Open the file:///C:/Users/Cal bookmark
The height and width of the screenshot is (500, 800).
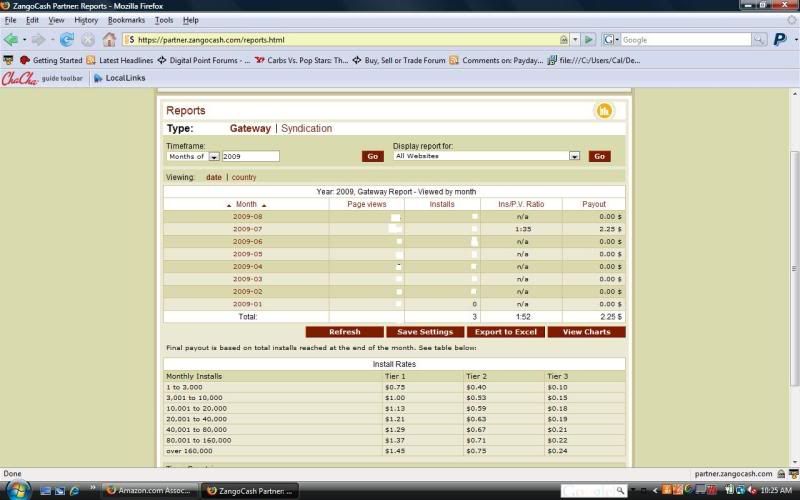coord(593,60)
